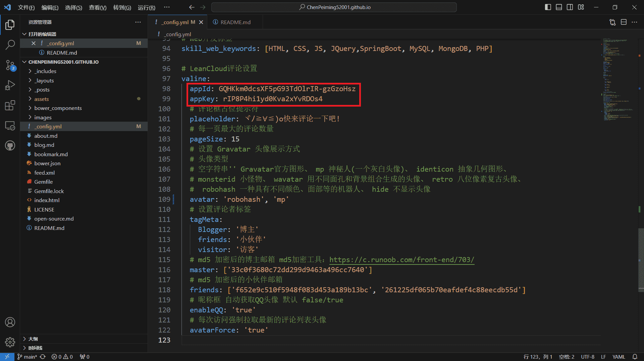Go forward in navigation history
The image size is (644, 361).
[x=203, y=7]
